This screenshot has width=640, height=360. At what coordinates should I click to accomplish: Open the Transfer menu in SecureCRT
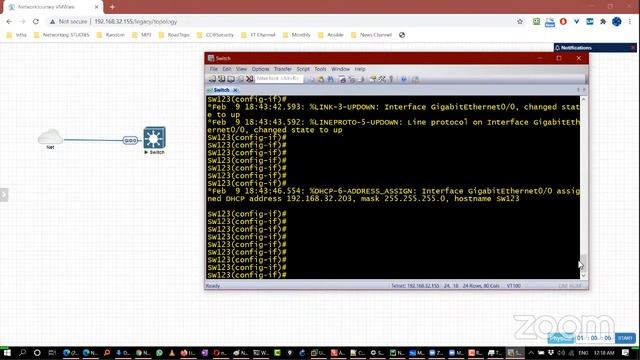tap(282, 69)
